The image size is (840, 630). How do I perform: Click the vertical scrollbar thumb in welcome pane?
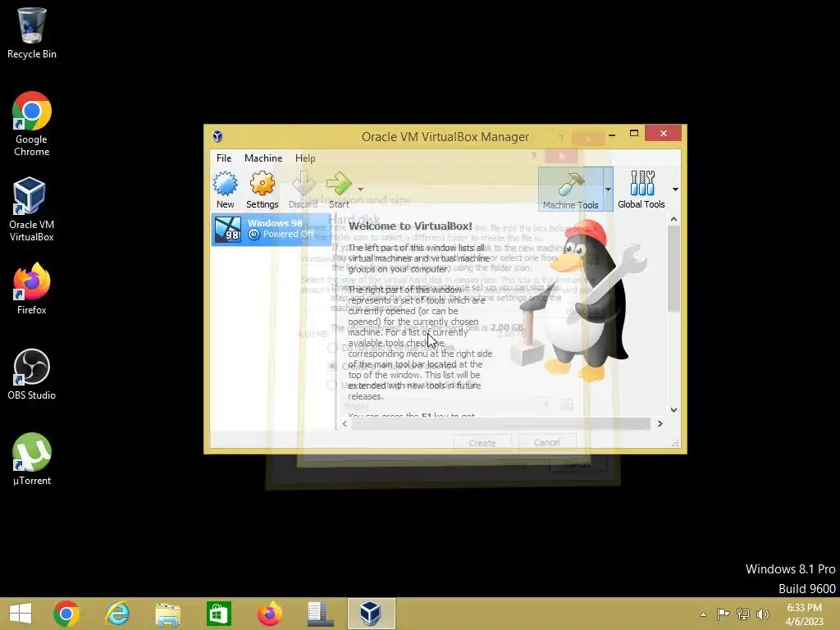click(674, 268)
